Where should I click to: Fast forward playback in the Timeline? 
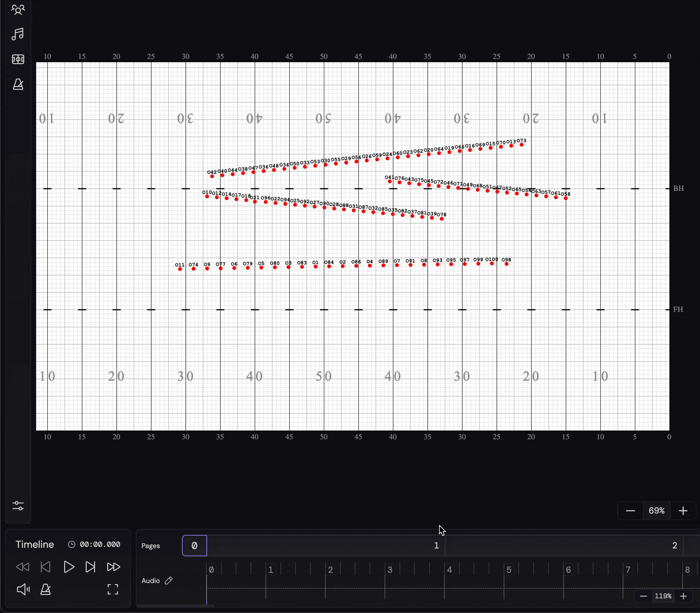pyautogui.click(x=113, y=567)
